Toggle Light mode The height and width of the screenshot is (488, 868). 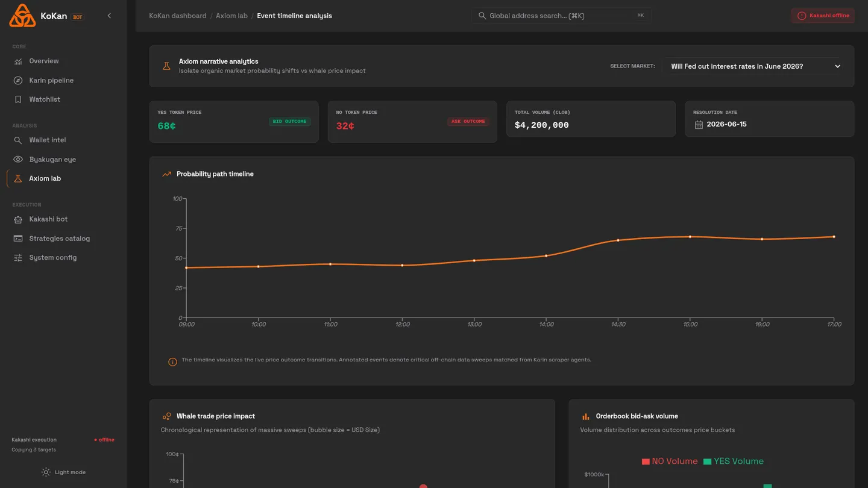click(63, 472)
